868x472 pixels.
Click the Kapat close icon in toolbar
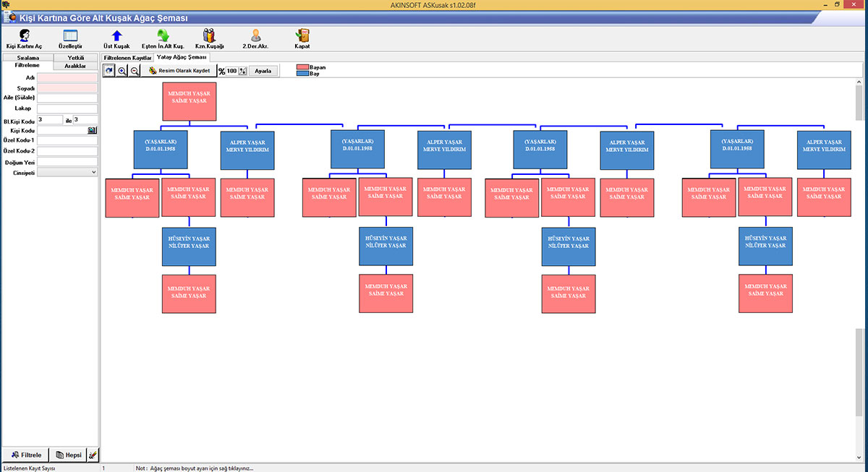point(302,36)
